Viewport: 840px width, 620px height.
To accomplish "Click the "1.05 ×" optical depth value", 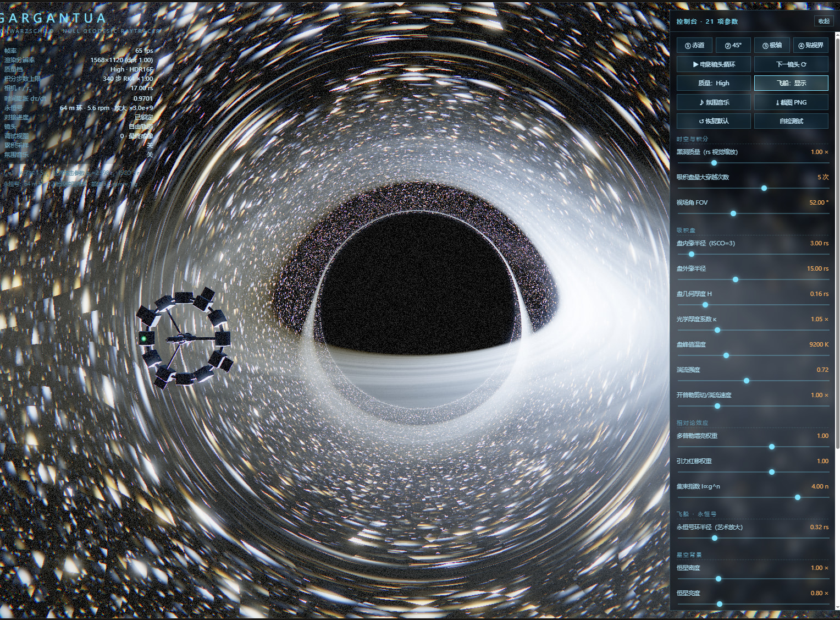I will 819,319.
